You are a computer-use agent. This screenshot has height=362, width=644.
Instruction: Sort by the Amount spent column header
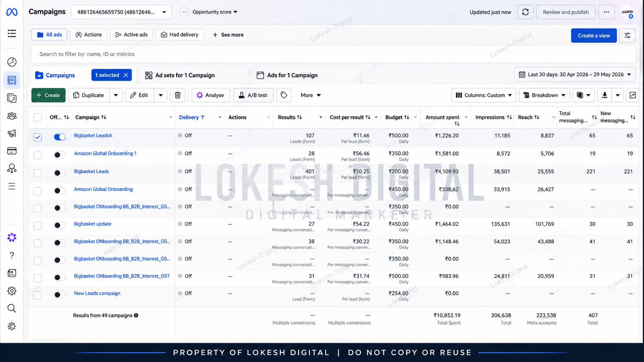pyautogui.click(x=443, y=117)
